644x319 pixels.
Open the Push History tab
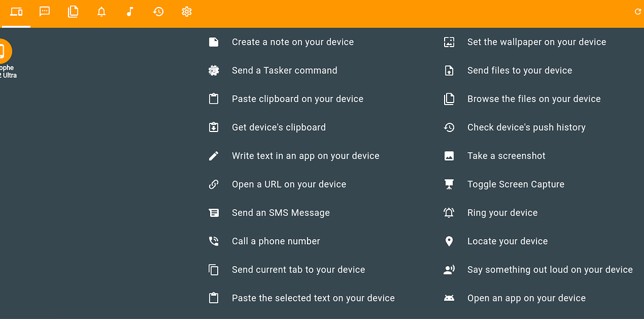pos(158,12)
